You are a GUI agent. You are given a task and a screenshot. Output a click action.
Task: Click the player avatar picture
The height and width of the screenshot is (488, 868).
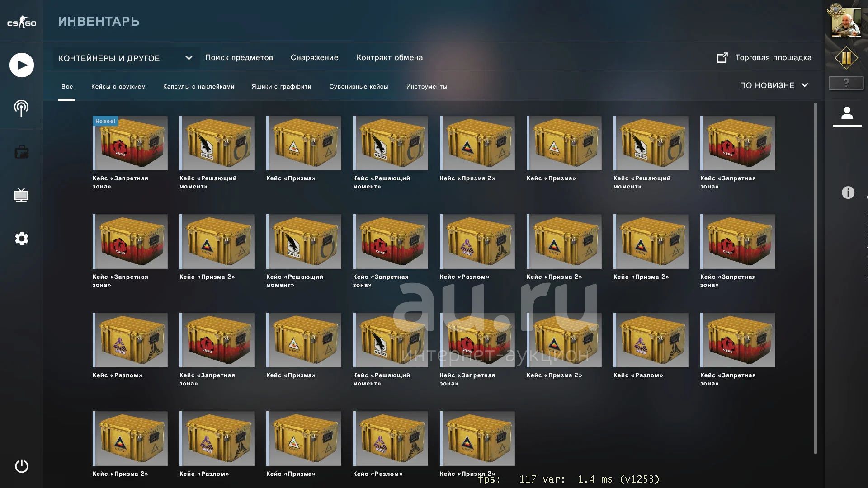click(846, 22)
